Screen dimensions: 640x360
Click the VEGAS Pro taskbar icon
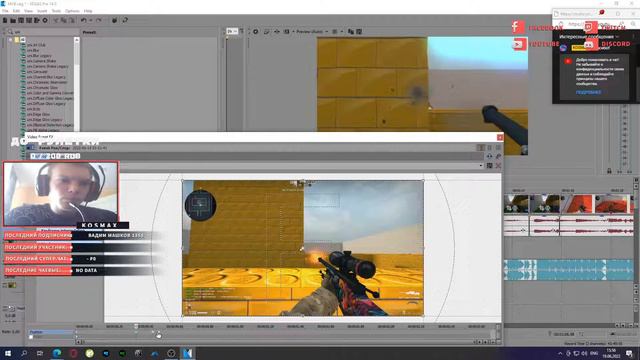coord(187,353)
